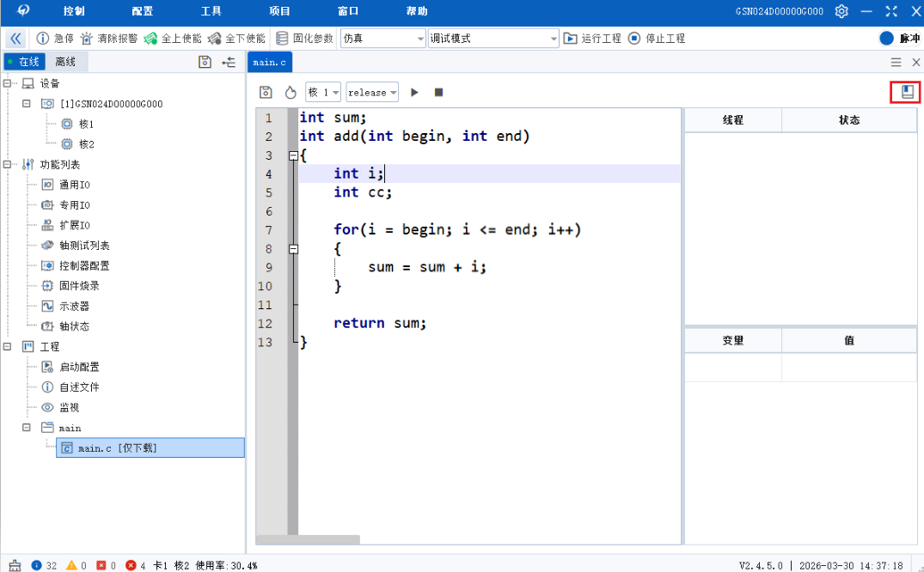Switch to the 在线 online mode
The image size is (924, 572).
(x=24, y=62)
